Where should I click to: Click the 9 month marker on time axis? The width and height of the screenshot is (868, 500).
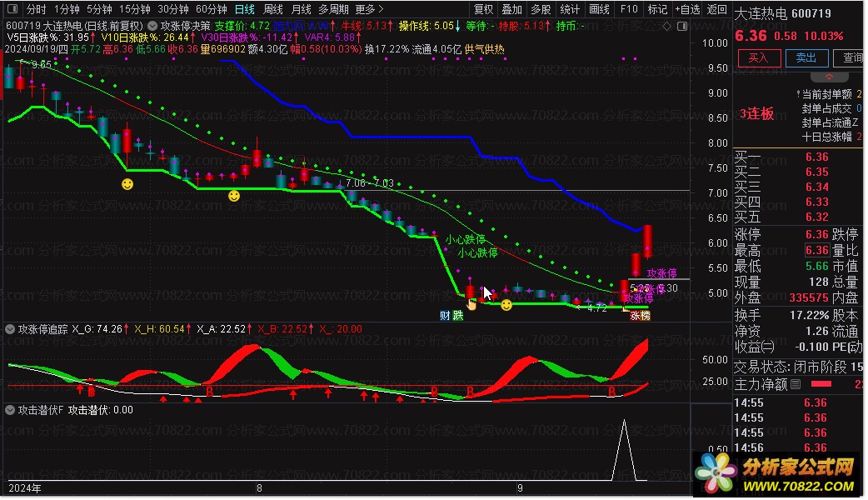519,487
